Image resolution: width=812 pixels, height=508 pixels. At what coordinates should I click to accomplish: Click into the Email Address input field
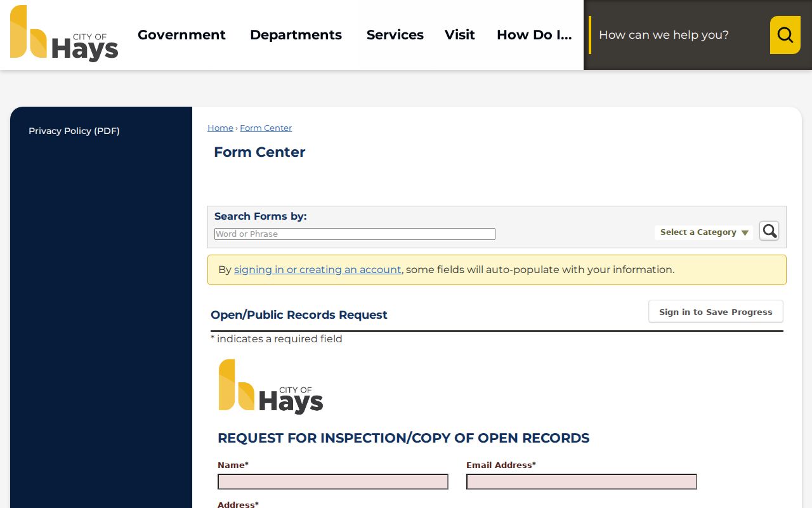tap(582, 482)
